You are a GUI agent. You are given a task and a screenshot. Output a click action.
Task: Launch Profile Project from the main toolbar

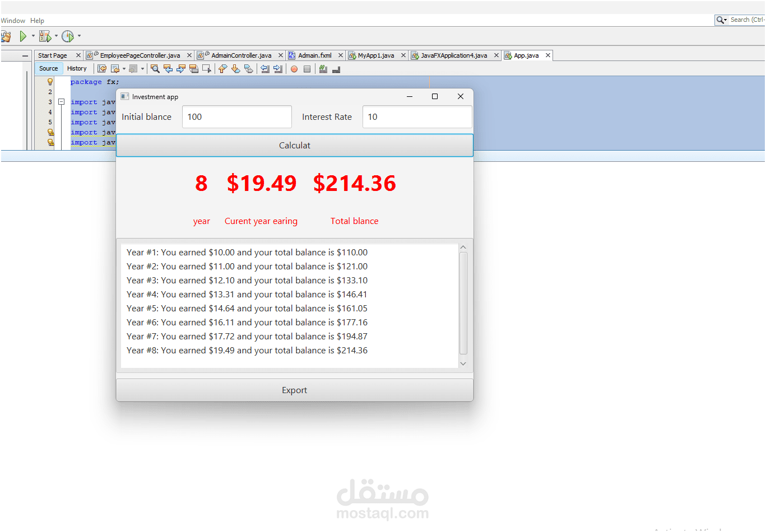coord(68,36)
